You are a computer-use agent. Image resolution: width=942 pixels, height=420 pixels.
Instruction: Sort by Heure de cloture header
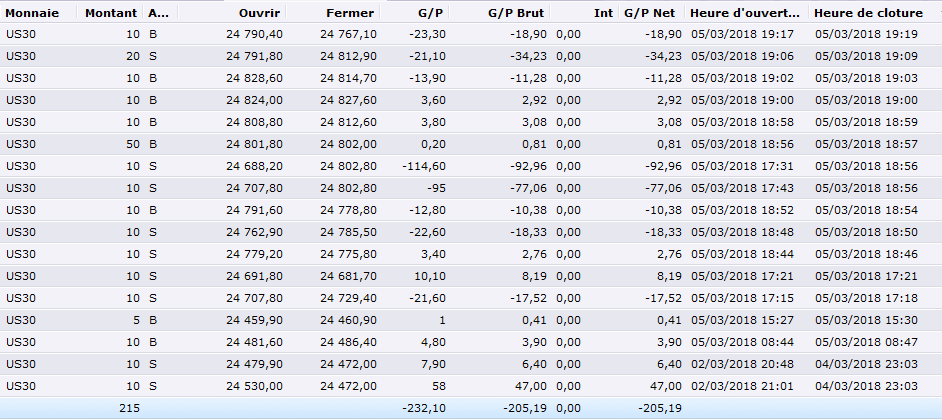[x=868, y=13]
